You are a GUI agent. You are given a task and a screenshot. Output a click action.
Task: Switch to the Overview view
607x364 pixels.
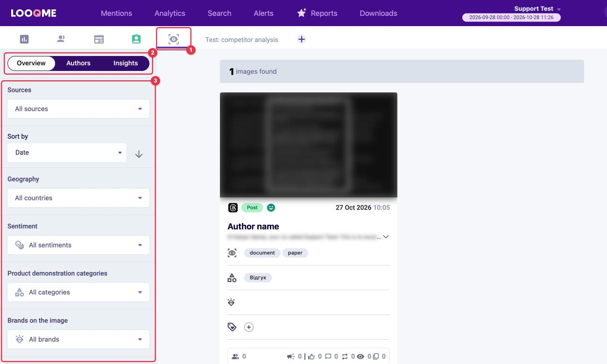[31, 63]
